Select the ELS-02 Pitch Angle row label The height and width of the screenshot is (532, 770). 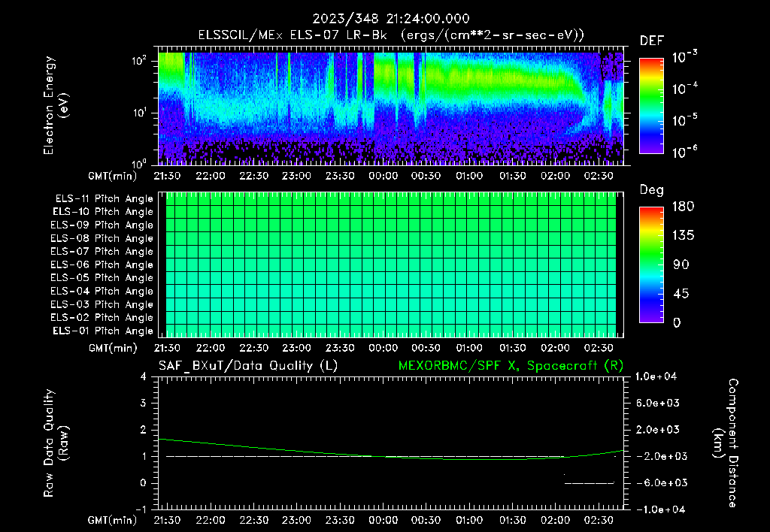(x=102, y=318)
